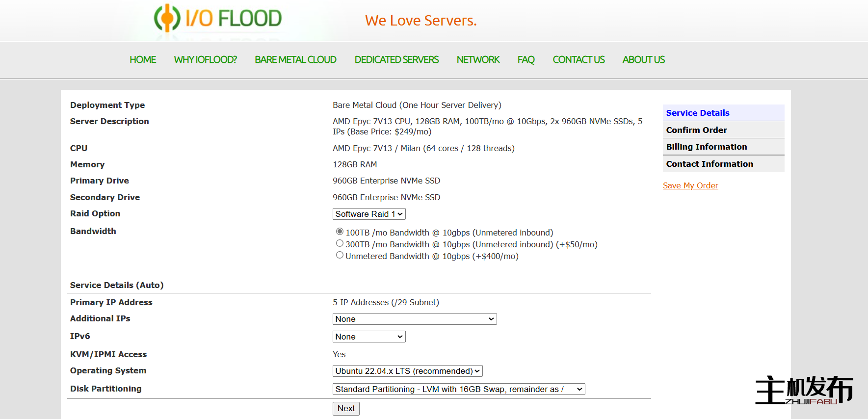Choose Unmetered Bandwidth @ 10gbps option
The height and width of the screenshot is (419, 868).
(340, 255)
